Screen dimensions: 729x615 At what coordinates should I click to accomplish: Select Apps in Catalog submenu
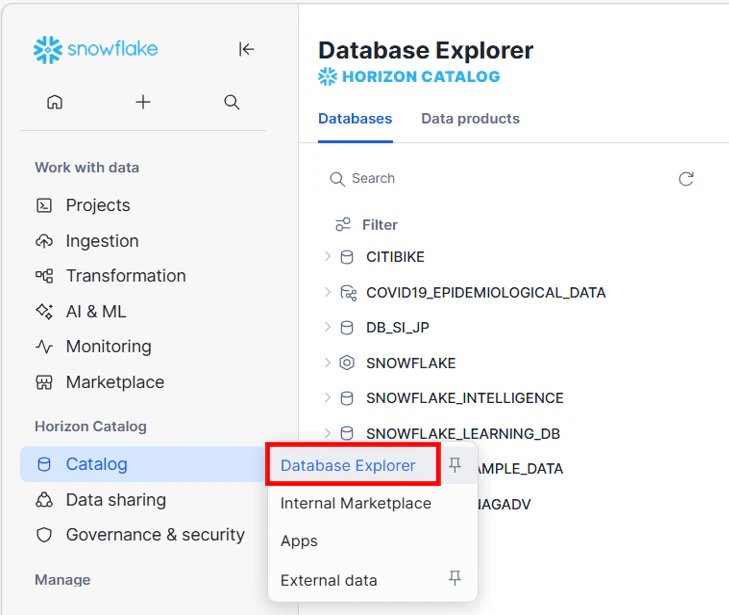pyautogui.click(x=299, y=542)
